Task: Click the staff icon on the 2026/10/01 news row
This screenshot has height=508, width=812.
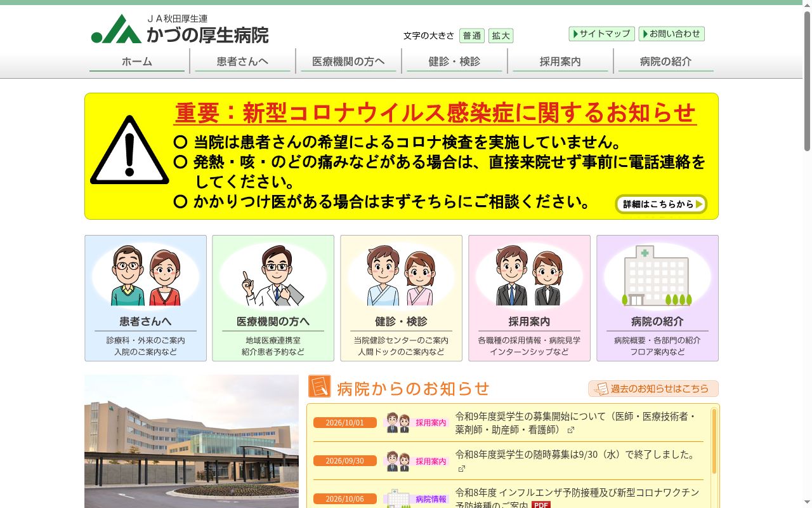Action: coord(398,422)
